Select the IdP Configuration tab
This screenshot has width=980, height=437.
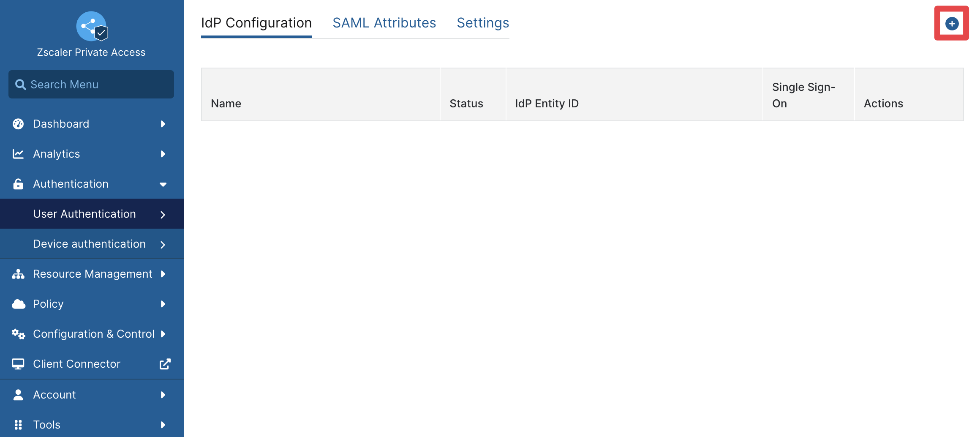(256, 23)
